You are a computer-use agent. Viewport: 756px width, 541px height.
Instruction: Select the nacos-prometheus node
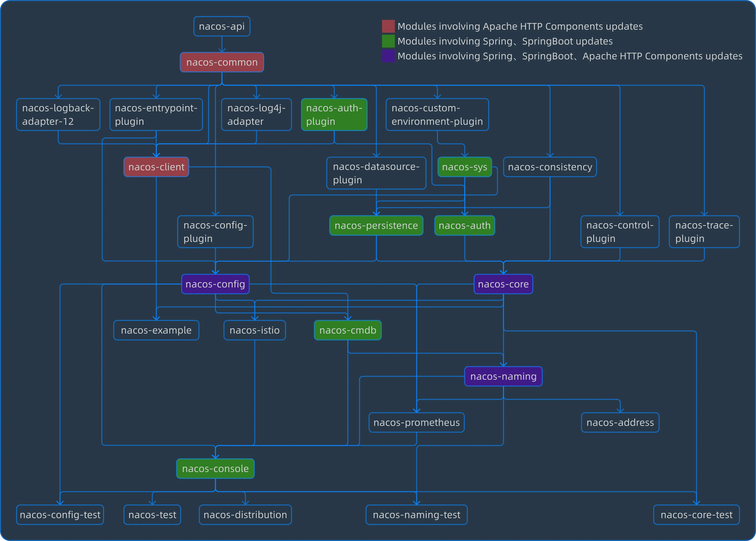click(x=417, y=423)
